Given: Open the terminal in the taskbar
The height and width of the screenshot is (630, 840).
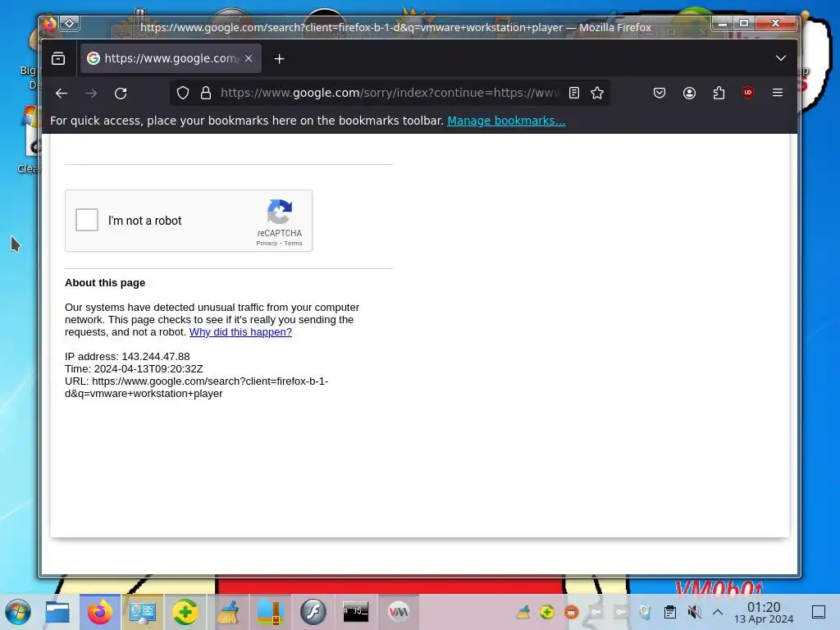Looking at the screenshot, I should [x=356, y=611].
